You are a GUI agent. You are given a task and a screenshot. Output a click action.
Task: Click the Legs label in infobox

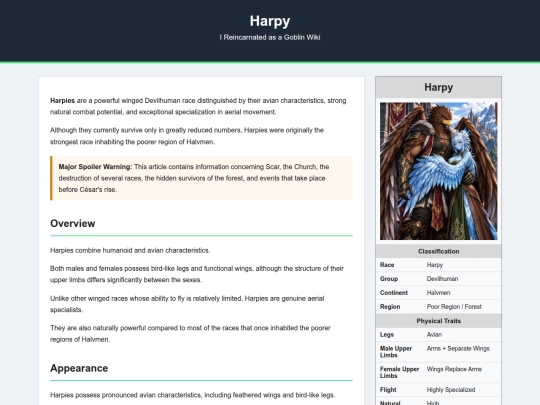click(x=387, y=334)
